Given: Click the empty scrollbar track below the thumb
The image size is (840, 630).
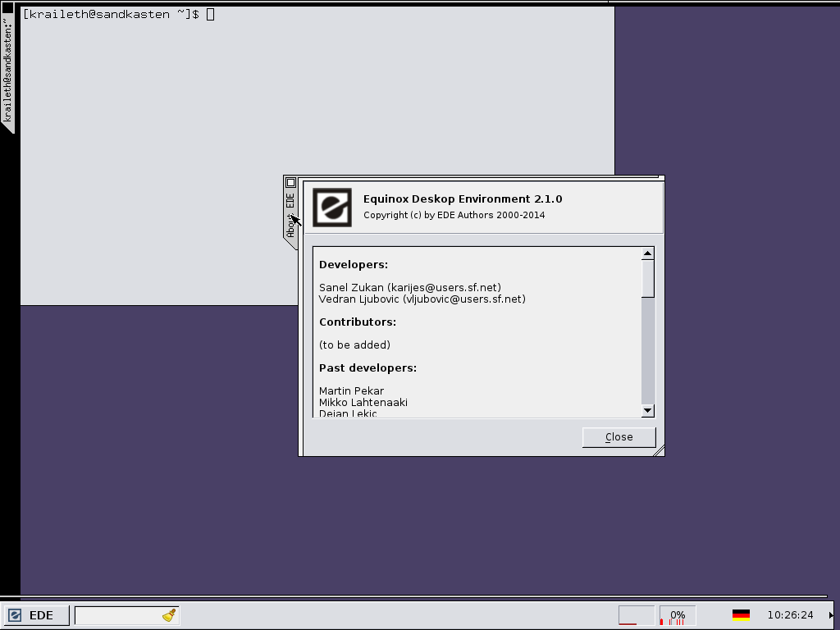Looking at the screenshot, I should click(x=648, y=353).
